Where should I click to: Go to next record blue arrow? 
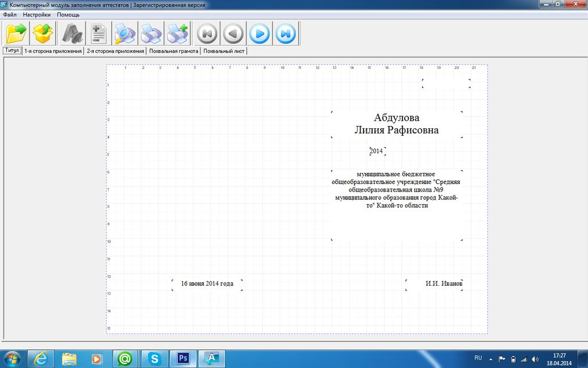click(x=260, y=33)
